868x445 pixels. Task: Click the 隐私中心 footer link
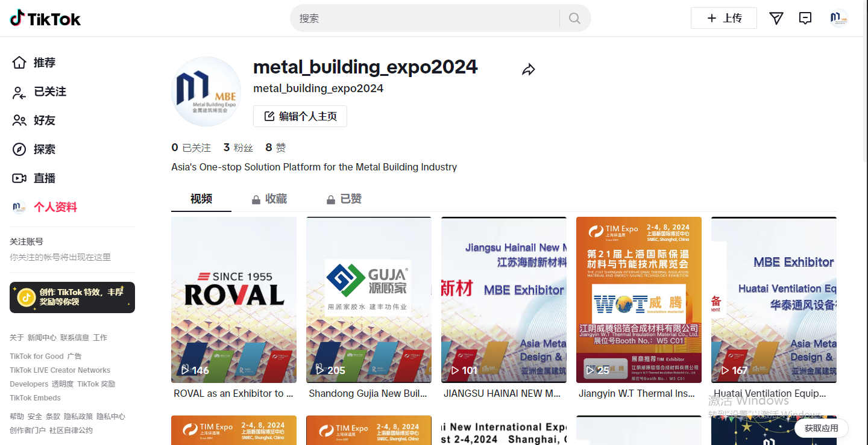(x=111, y=417)
